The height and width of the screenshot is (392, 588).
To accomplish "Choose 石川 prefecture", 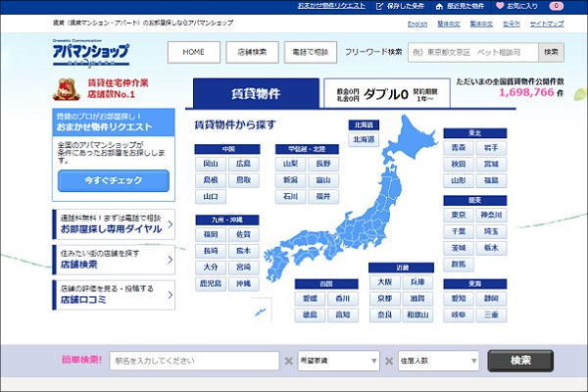I will pos(291,197).
